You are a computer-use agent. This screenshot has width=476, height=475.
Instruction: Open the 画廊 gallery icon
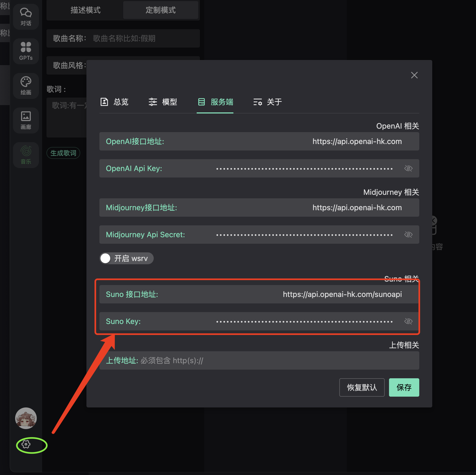click(x=26, y=120)
